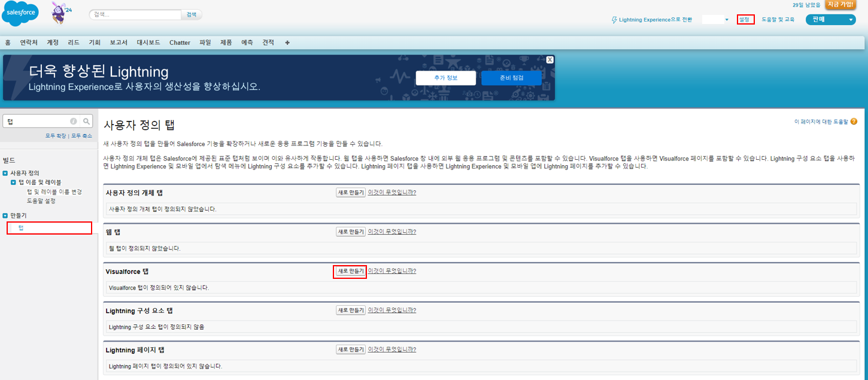Click 새로 만들기 for 웹 탭
This screenshot has height=380, width=868.
pos(351,232)
